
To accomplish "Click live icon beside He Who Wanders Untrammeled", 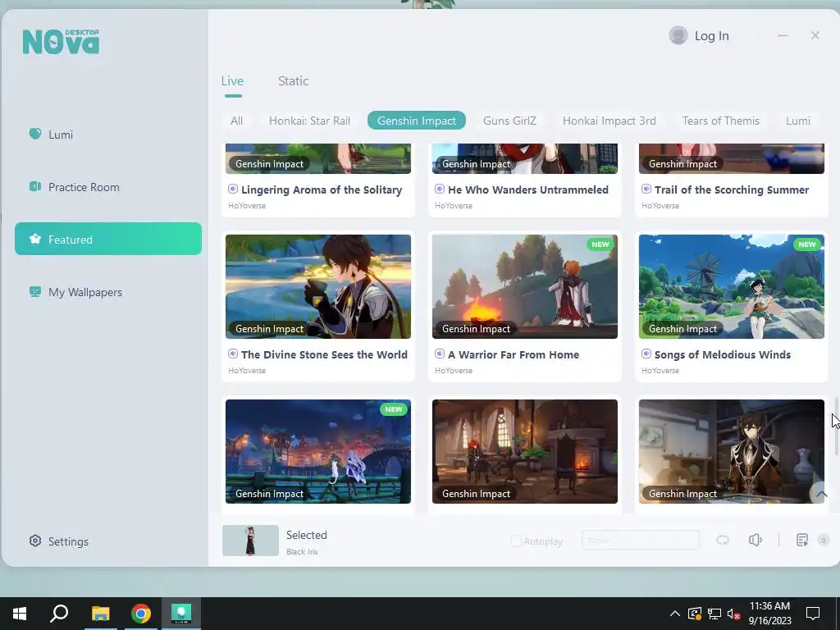I will 440,189.
